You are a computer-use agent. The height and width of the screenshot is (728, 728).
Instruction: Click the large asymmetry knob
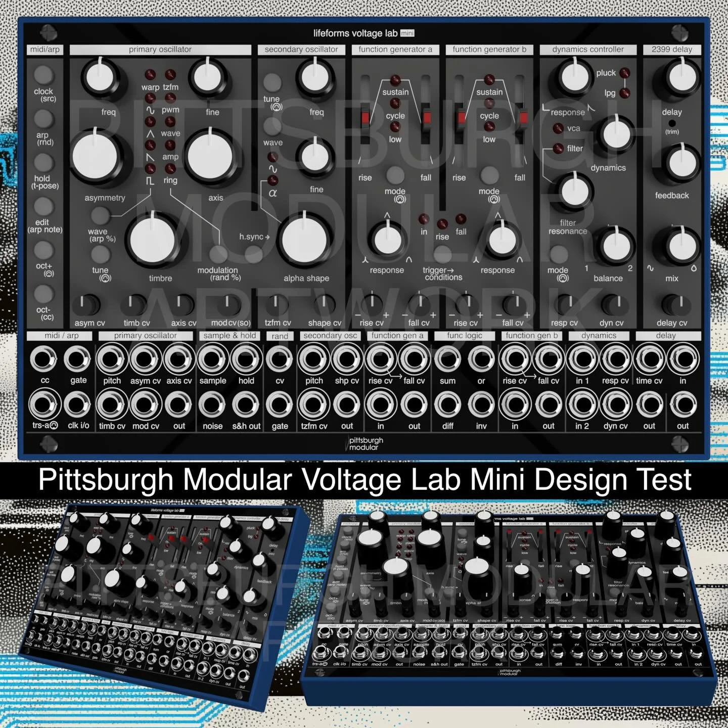(96, 156)
